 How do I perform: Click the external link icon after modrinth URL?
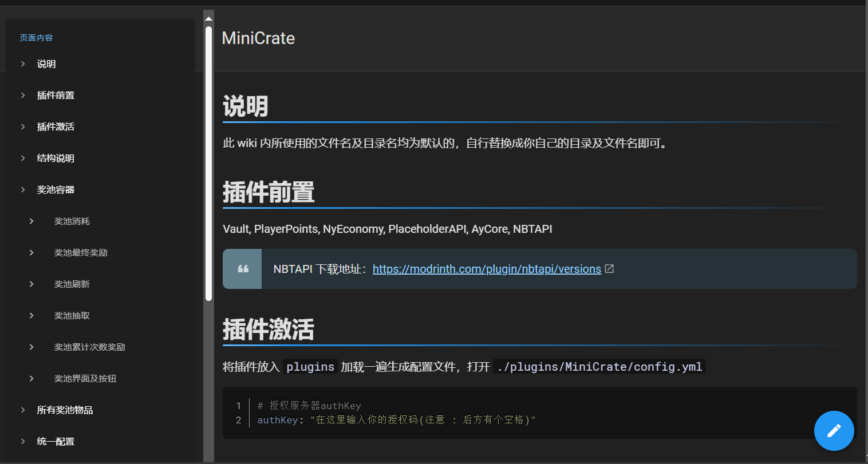point(609,269)
